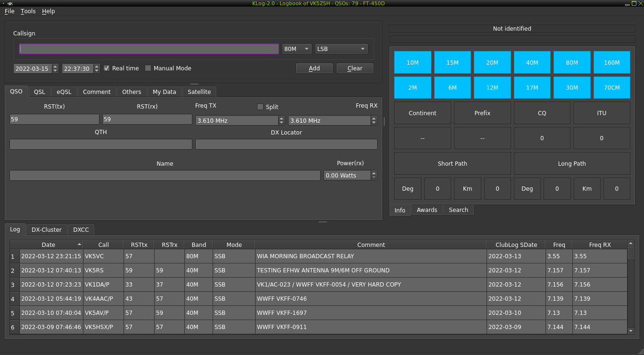Switch to the My Data tab

click(x=165, y=92)
